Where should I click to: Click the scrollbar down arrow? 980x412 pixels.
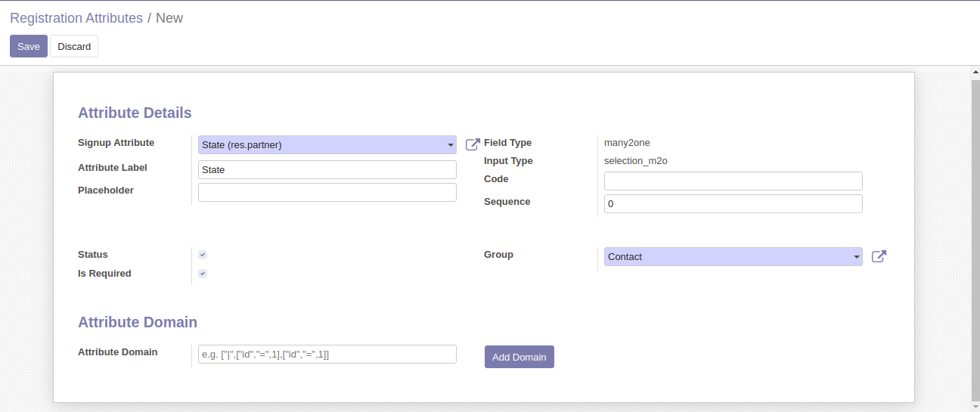(975, 406)
